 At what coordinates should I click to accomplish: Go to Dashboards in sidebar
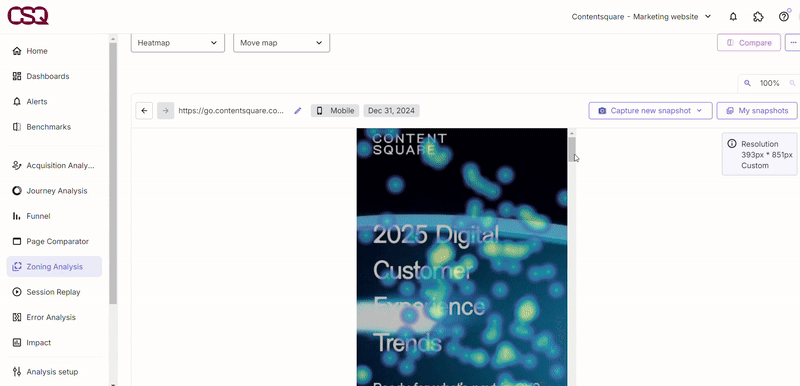54,76
